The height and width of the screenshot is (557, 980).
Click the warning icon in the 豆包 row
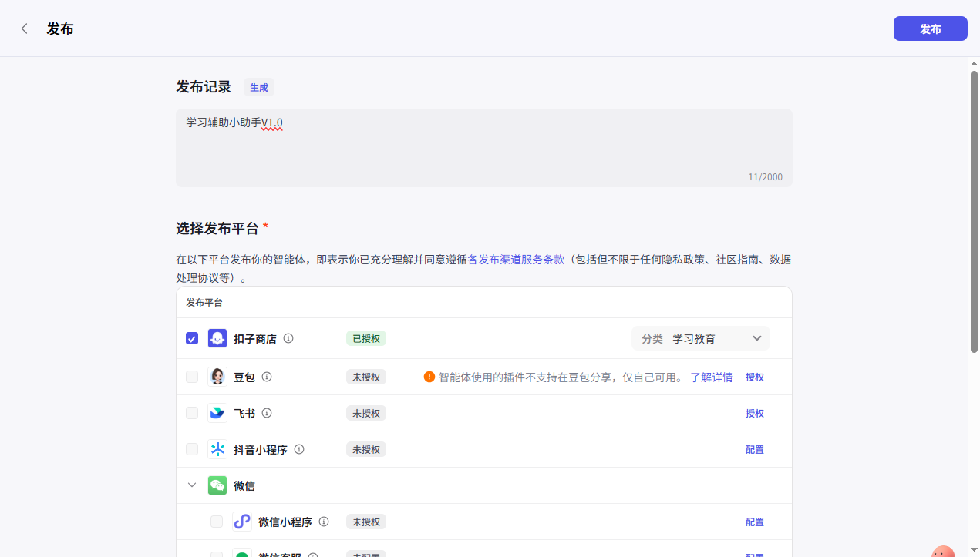(429, 377)
